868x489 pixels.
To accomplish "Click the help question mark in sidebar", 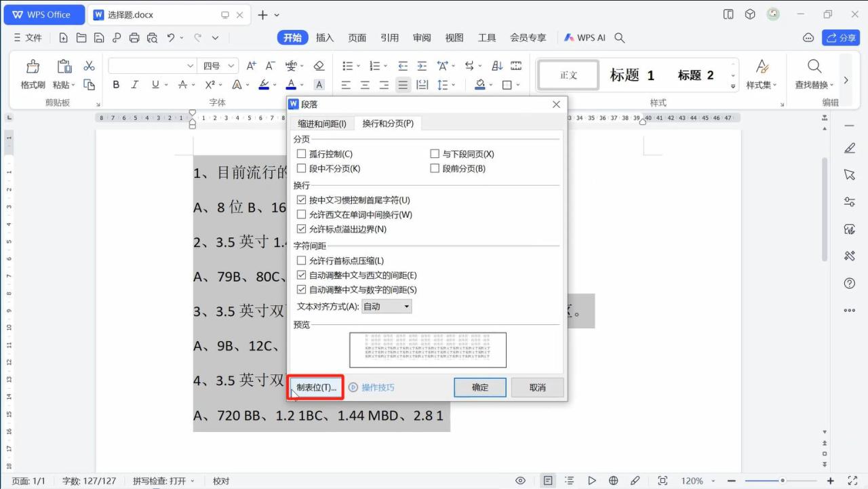I will [850, 283].
